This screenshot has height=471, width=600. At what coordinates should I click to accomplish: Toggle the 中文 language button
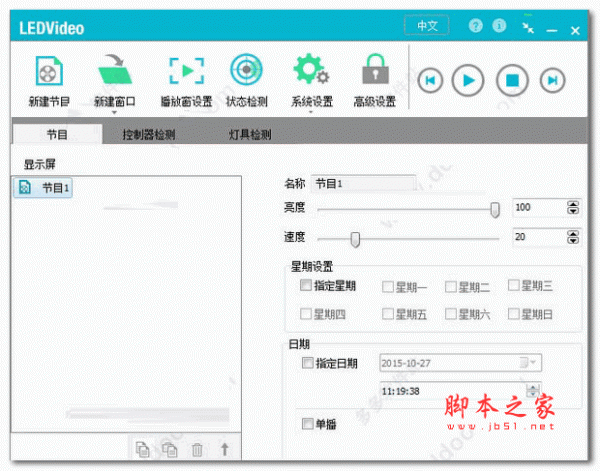(x=427, y=26)
